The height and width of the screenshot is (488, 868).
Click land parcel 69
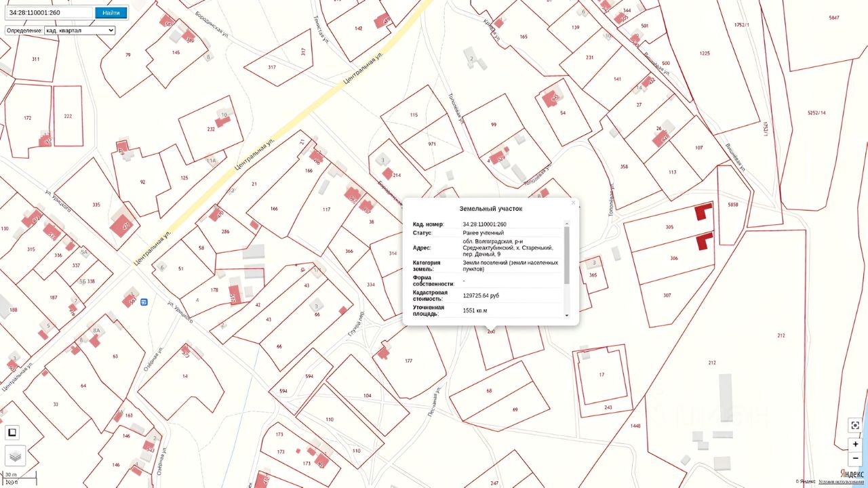coord(515,409)
